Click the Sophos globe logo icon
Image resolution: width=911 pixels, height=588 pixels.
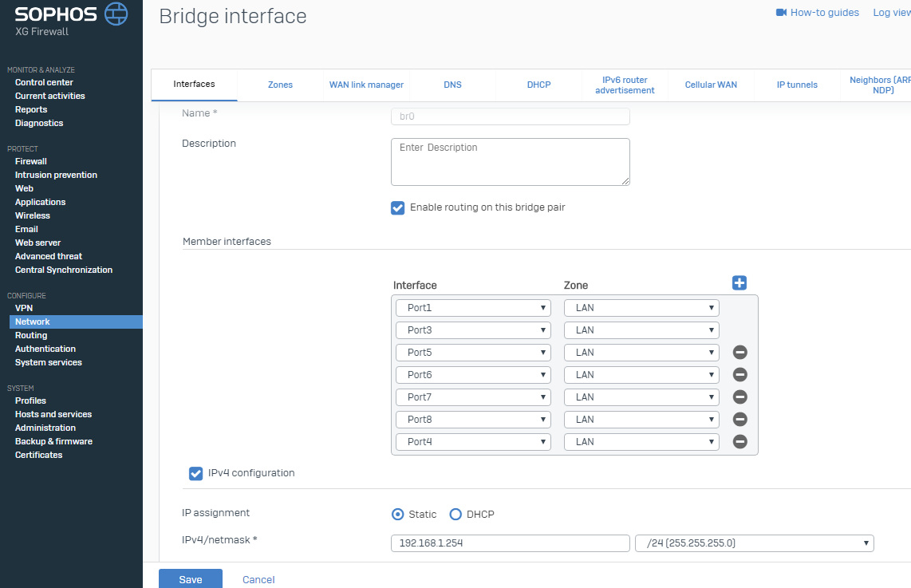(116, 14)
